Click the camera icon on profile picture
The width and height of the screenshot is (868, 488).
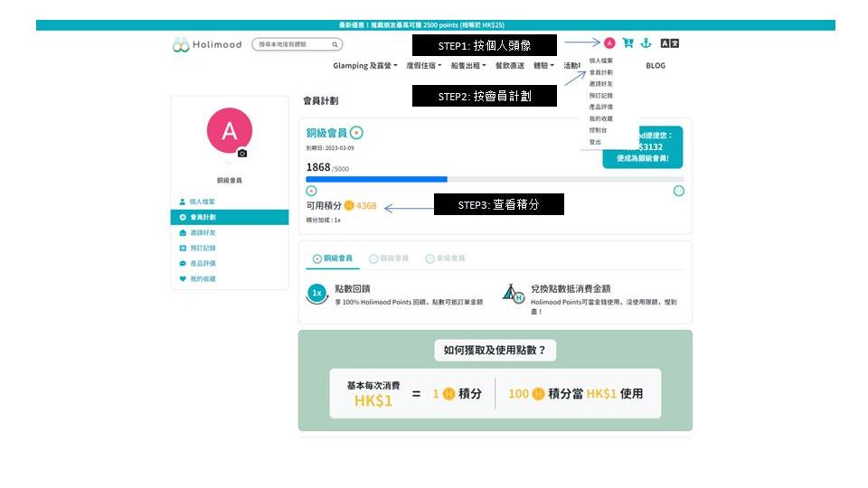pyautogui.click(x=242, y=154)
